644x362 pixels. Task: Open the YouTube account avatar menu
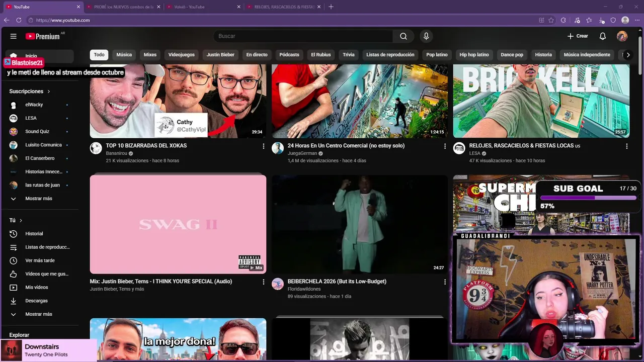(x=622, y=36)
